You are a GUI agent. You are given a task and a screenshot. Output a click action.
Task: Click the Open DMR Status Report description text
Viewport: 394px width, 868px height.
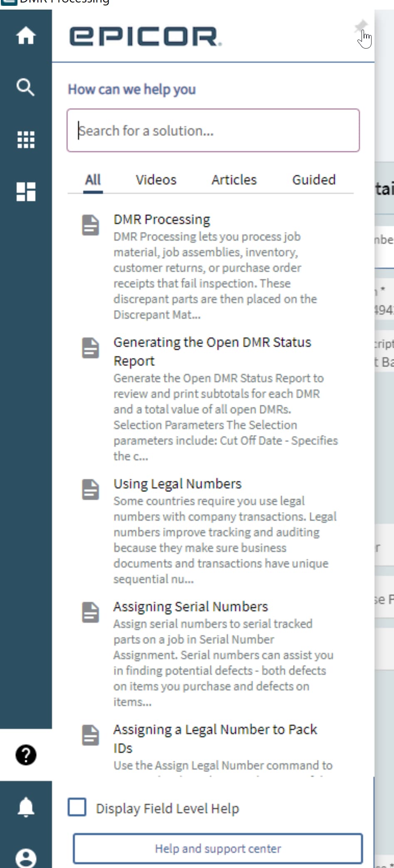click(226, 417)
